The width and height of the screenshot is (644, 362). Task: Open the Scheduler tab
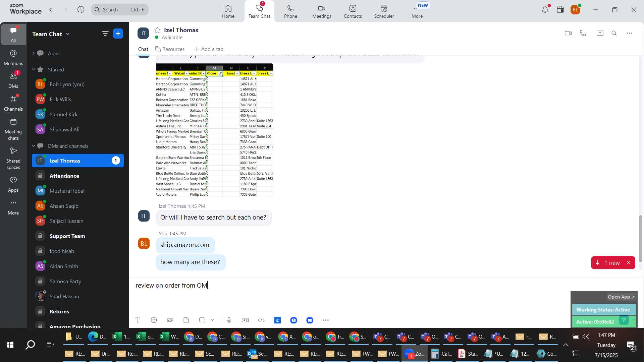[x=384, y=11]
